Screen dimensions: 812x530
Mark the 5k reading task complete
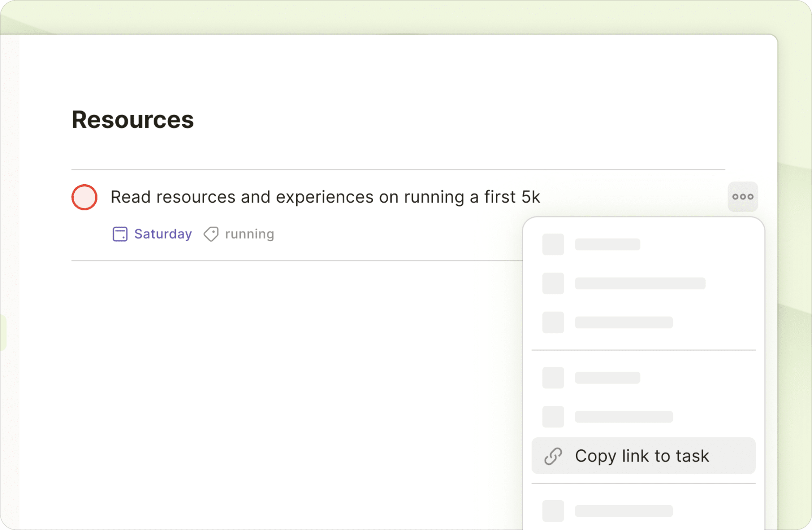(x=84, y=197)
